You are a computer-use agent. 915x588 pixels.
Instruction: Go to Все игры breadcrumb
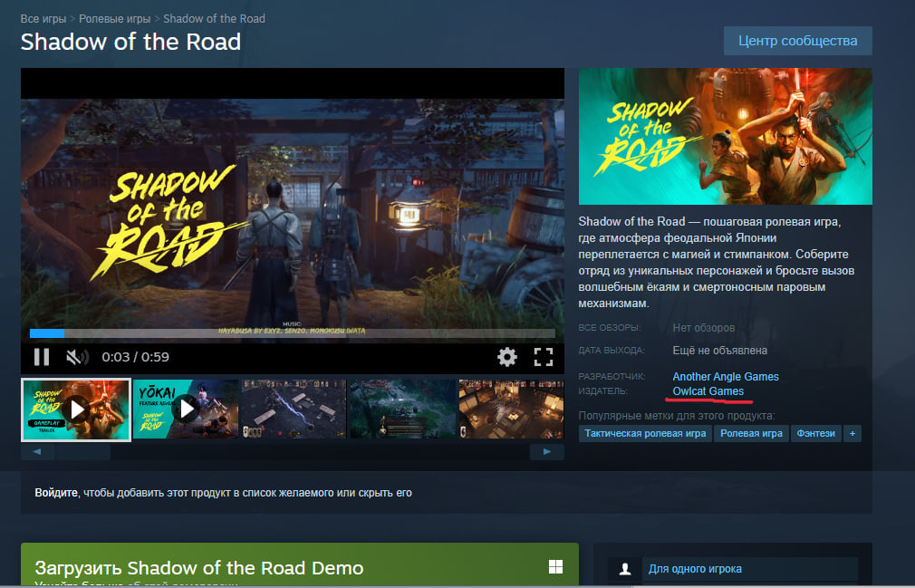point(43,19)
